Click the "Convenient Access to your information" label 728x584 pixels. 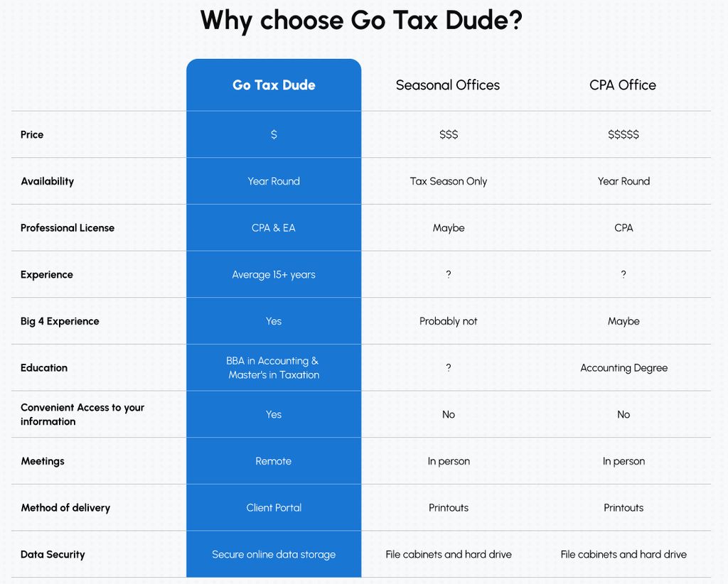point(82,414)
